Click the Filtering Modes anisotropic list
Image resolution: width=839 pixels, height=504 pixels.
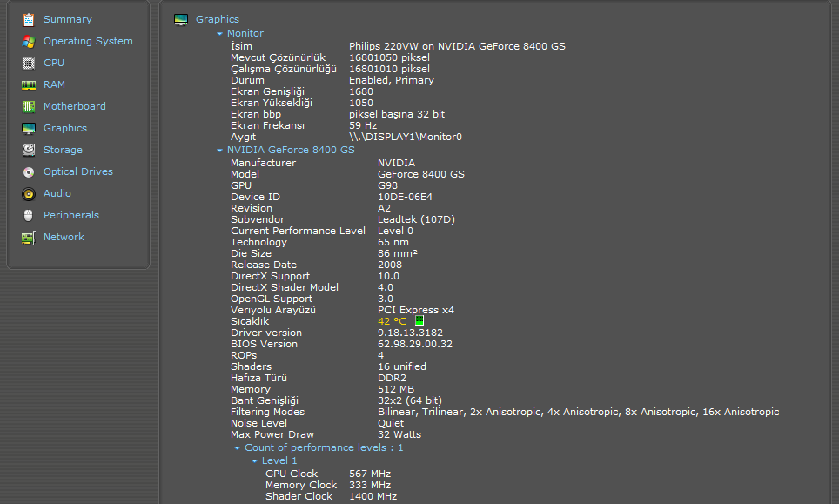coord(579,412)
